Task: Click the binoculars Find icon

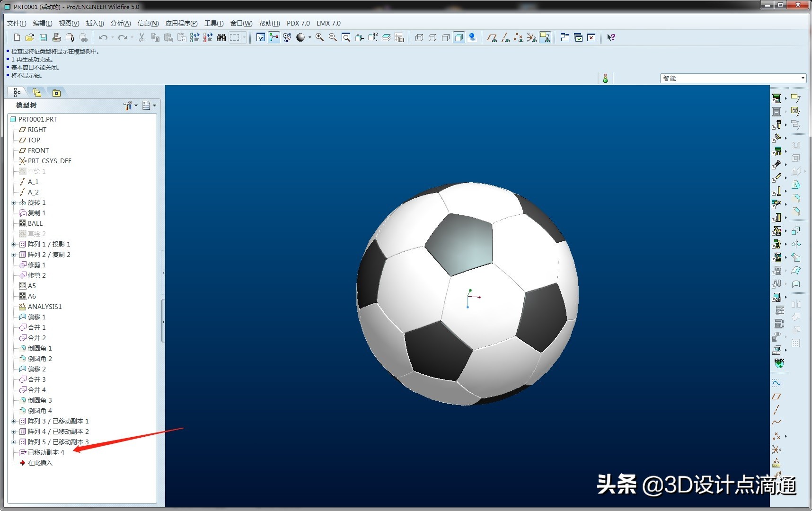Action: pyautogui.click(x=221, y=37)
